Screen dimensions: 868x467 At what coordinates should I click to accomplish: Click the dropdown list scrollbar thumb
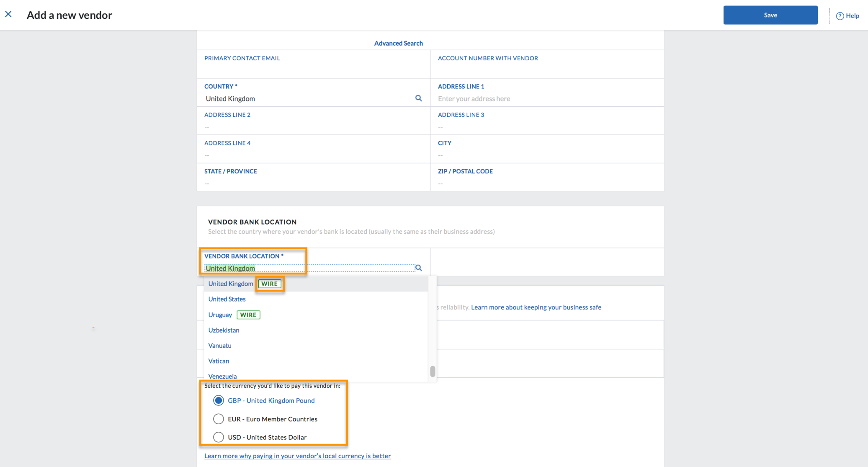pyautogui.click(x=433, y=372)
